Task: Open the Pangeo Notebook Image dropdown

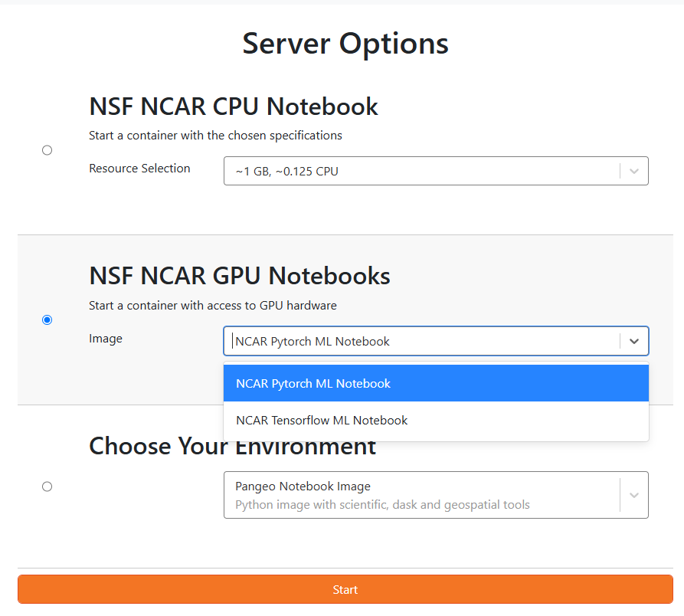Action: coord(421,495)
